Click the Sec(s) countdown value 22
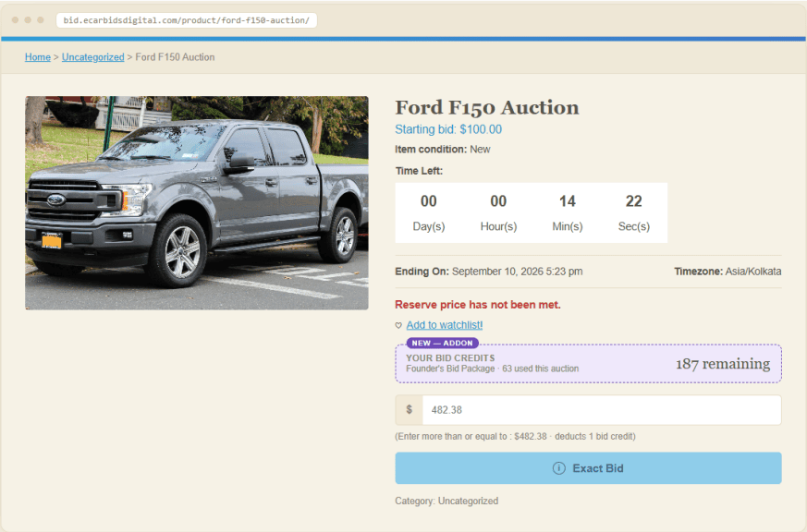Viewport: 807px width, 532px height. pos(633,201)
